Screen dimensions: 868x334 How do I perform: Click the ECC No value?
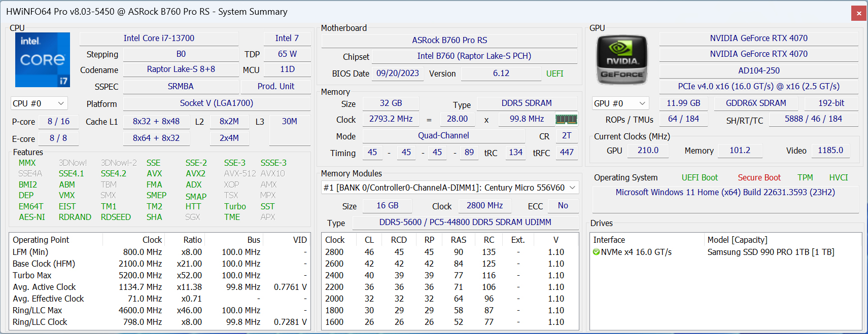(563, 206)
